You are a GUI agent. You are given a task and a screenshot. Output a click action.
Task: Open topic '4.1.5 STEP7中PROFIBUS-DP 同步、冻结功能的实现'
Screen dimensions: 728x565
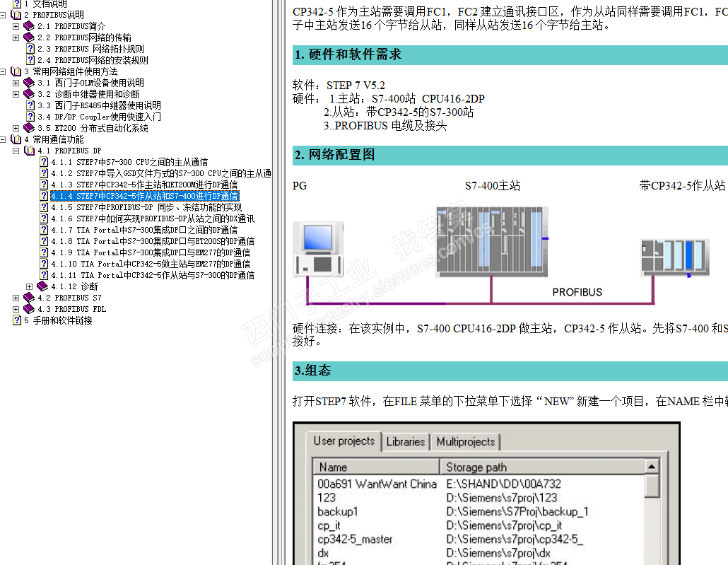146,207
